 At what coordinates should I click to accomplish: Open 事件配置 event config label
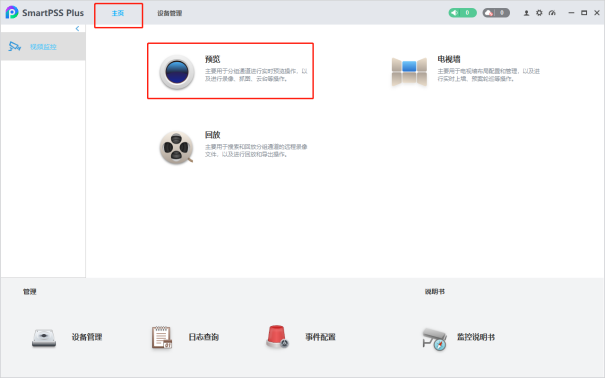pos(320,337)
